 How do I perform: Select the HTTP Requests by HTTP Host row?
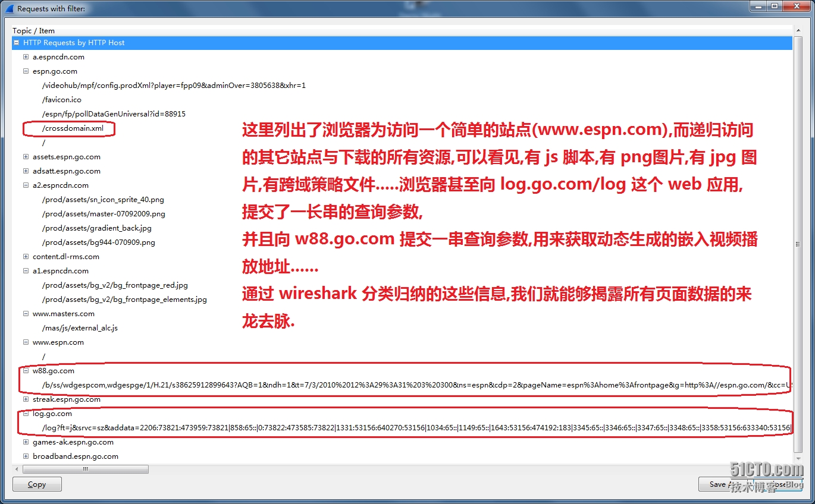coord(402,43)
